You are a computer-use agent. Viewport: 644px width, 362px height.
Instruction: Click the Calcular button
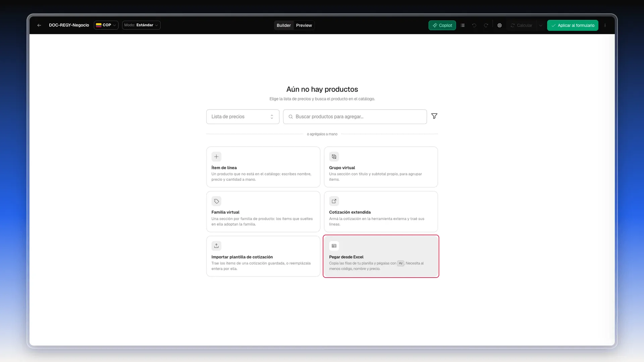522,25
